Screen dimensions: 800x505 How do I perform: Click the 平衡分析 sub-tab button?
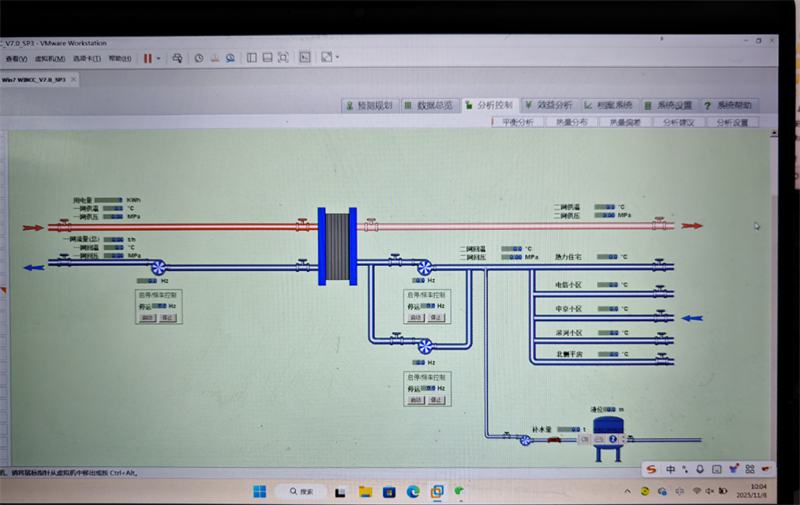(518, 122)
